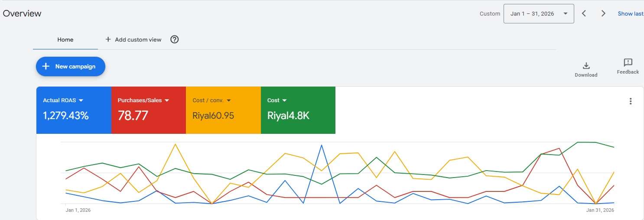Expand the Purchases/Sales metric dropdown
This screenshot has width=644, height=220.
(x=167, y=100)
